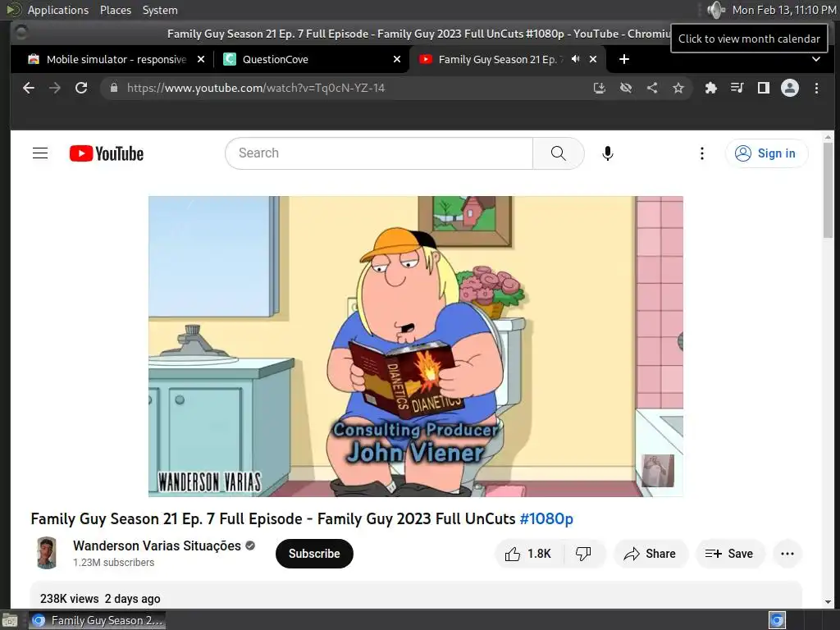The height and width of the screenshot is (630, 840).
Task: Open the Extensions puzzle icon
Action: 711,88
